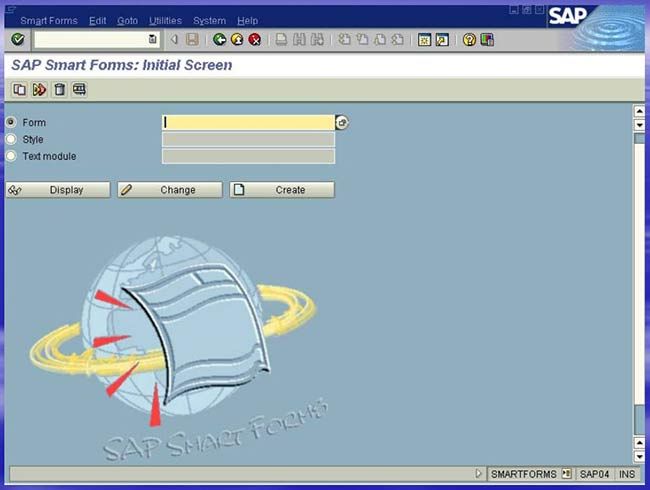Open the Help menu
Image resolution: width=650 pixels, height=490 pixels.
point(247,21)
